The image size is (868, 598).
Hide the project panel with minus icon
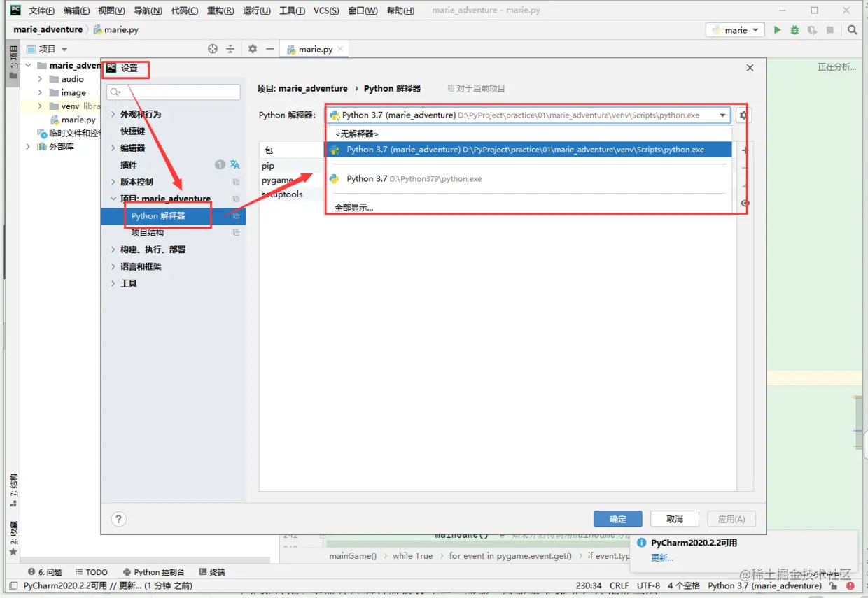[270, 49]
